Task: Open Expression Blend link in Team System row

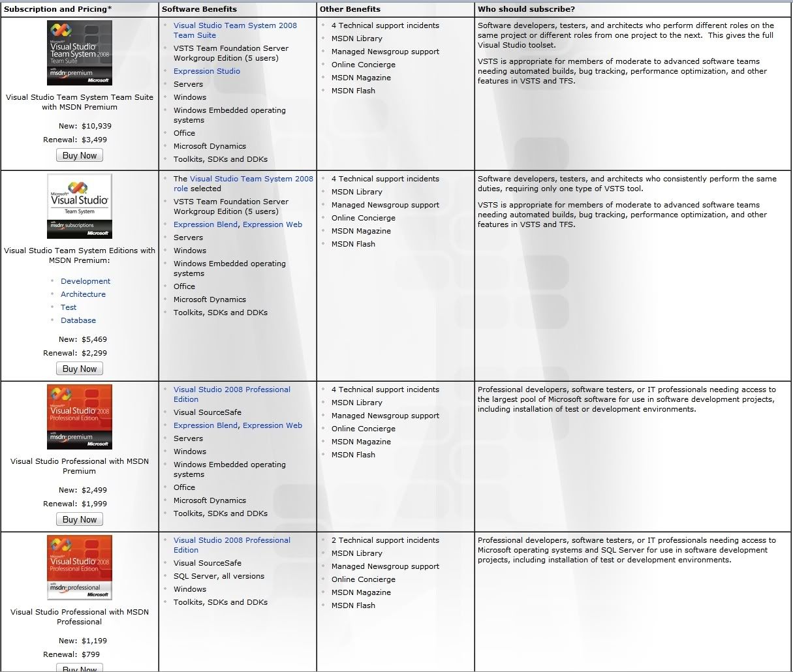Action: coord(206,224)
